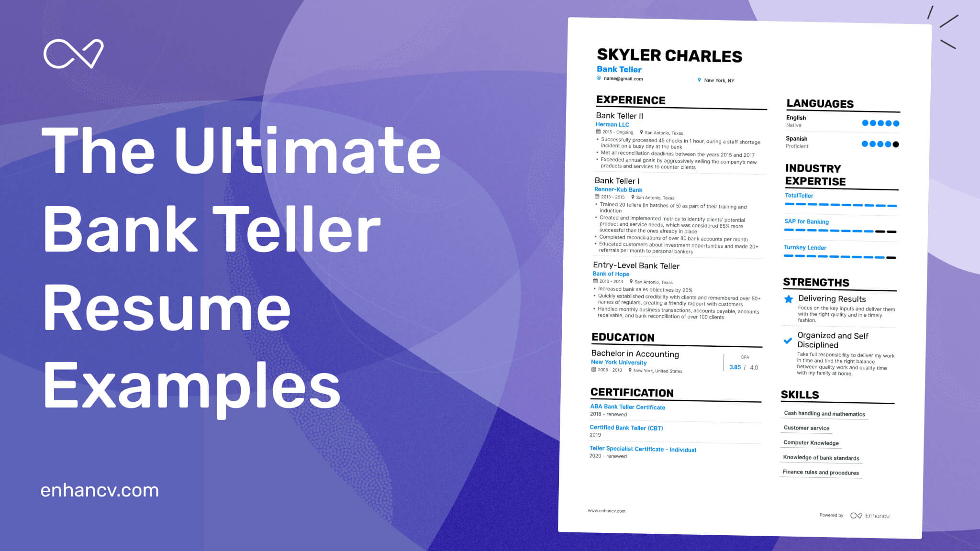The image size is (980, 551).
Task: Click the New York University link
Action: (619, 363)
